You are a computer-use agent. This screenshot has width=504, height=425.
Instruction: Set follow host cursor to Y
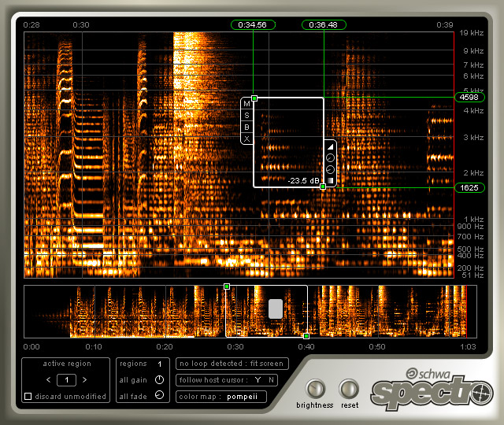click(258, 380)
